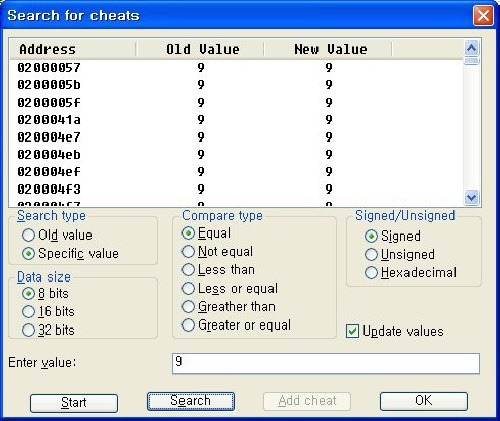Screen dimensions: 500x421
Task: Click the Start button
Action: (x=74, y=403)
